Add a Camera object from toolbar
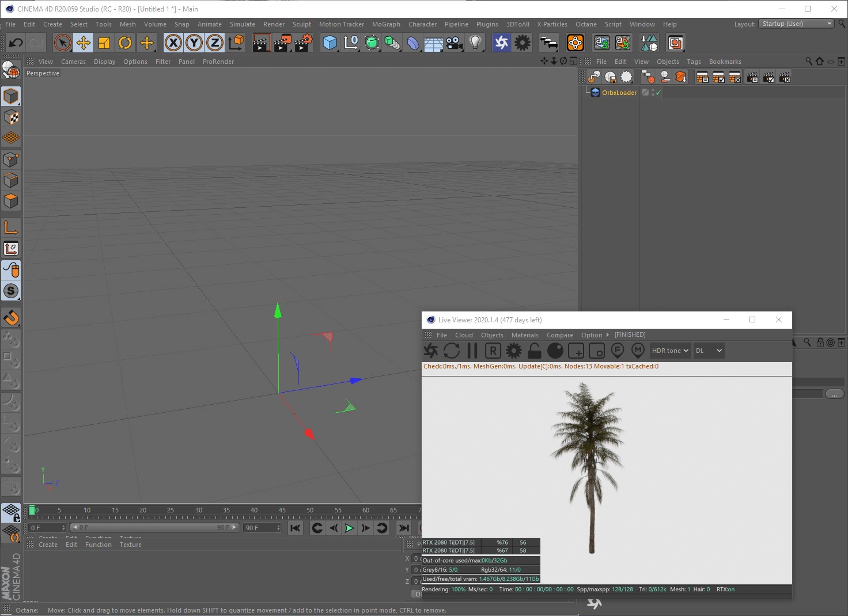Image resolution: width=848 pixels, height=616 pixels. (x=455, y=43)
